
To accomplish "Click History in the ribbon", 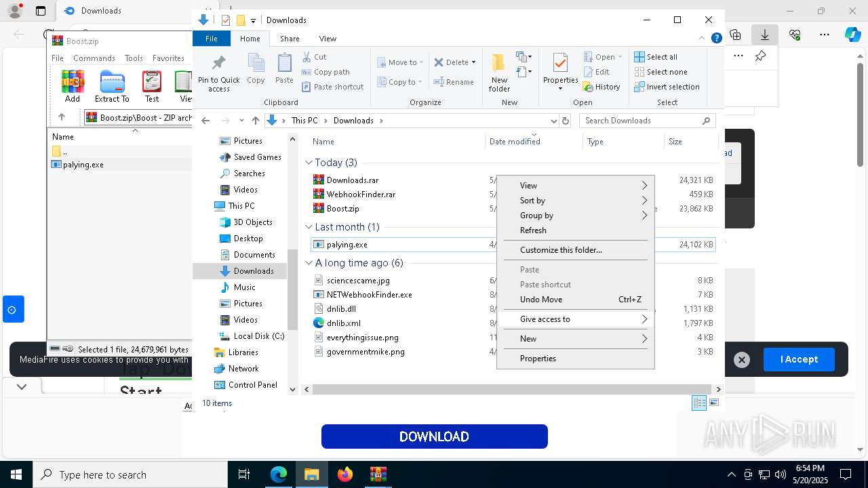I will pyautogui.click(x=601, y=87).
